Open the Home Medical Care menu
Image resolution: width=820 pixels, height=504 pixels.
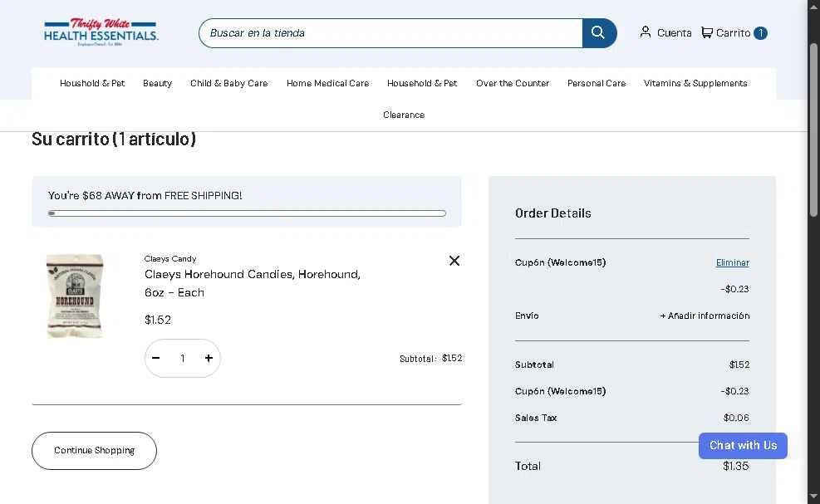coord(327,83)
